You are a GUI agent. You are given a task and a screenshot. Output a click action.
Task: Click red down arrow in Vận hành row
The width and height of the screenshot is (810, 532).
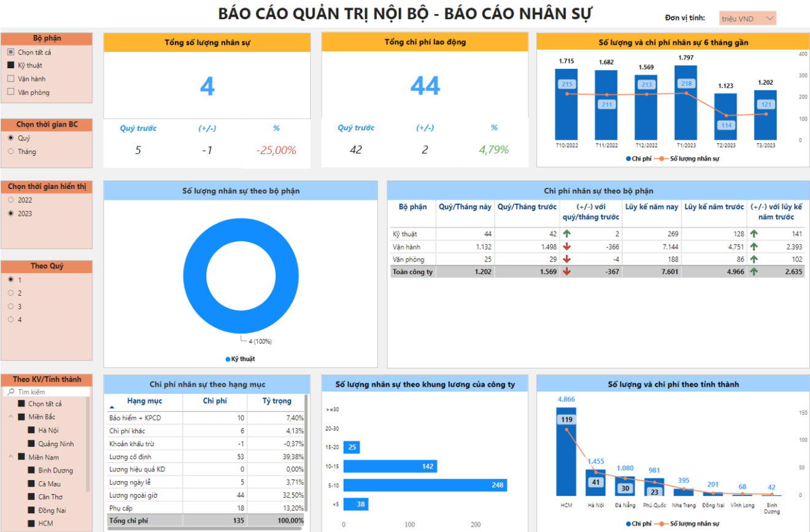pos(566,247)
